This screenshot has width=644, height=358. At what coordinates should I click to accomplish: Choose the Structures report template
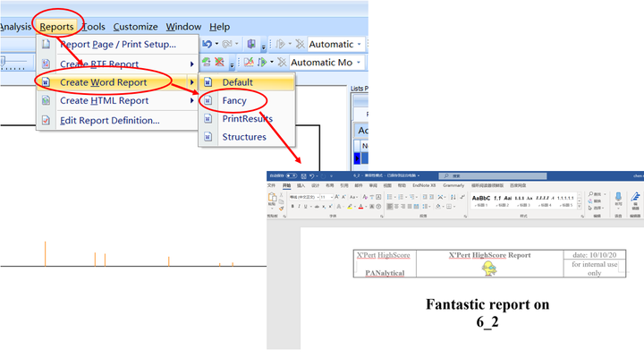point(247,137)
